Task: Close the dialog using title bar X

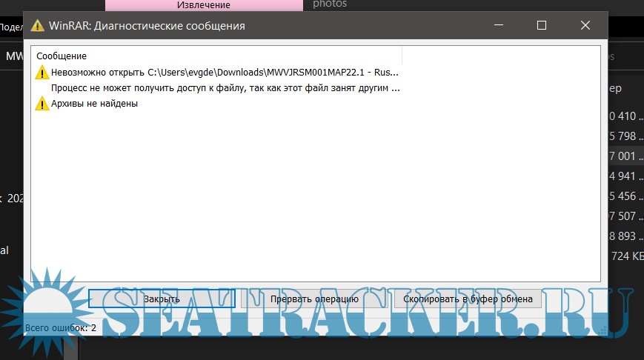Action: [x=585, y=25]
